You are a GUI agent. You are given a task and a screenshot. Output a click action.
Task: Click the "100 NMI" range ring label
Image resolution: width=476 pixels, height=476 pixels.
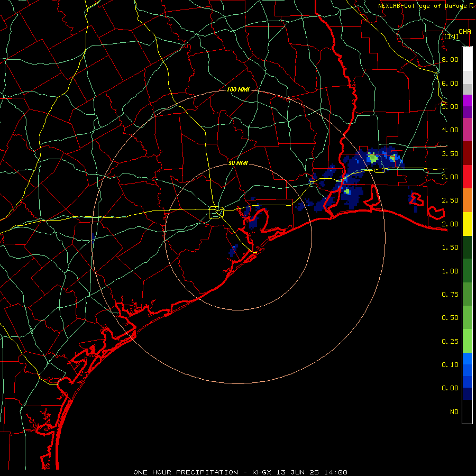pos(238,89)
